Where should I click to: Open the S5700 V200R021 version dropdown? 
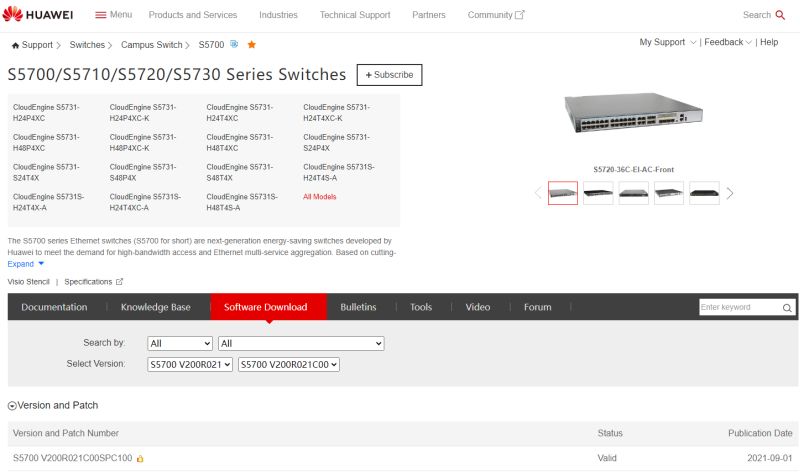[x=190, y=364]
